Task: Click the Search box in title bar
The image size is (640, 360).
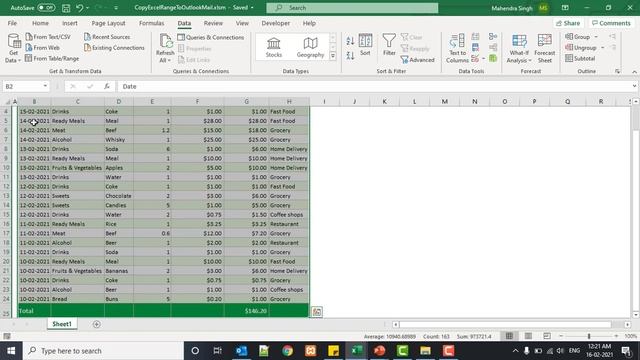Action: 352,8
